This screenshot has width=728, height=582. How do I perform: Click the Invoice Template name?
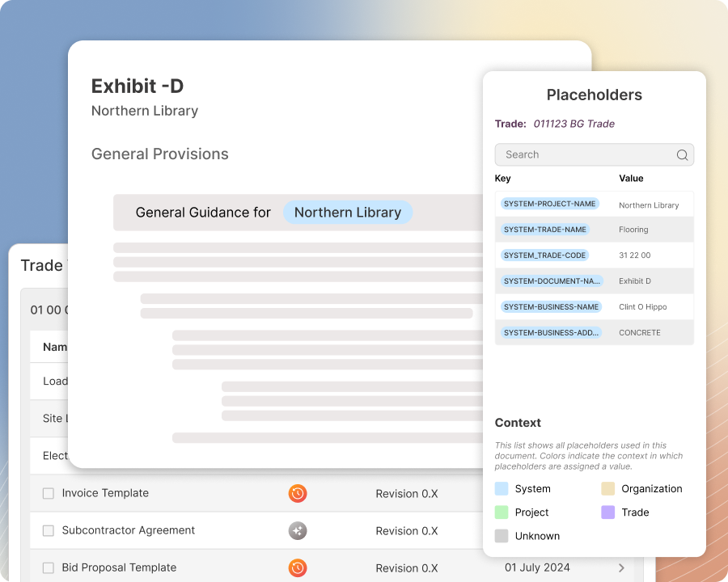coord(105,493)
